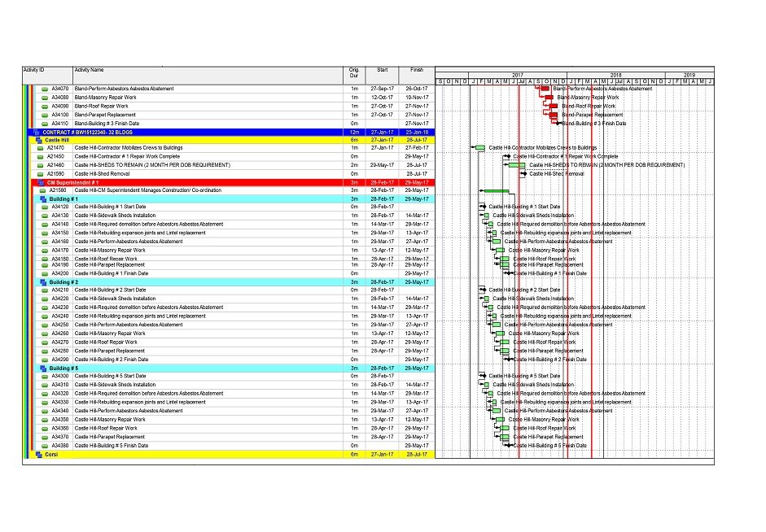Click the WBS icon beside Castle Hill
Image resolution: width=766 pixels, height=532 pixels.
[x=39, y=140]
